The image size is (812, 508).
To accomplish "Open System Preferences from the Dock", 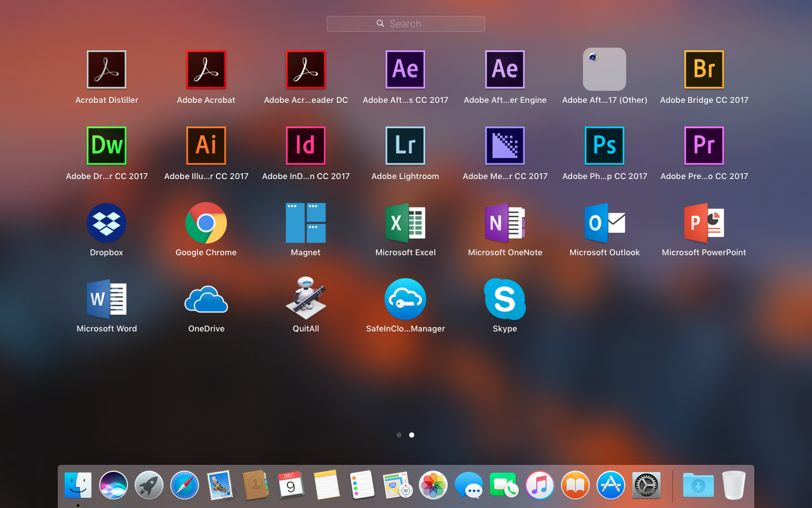I will click(646, 486).
